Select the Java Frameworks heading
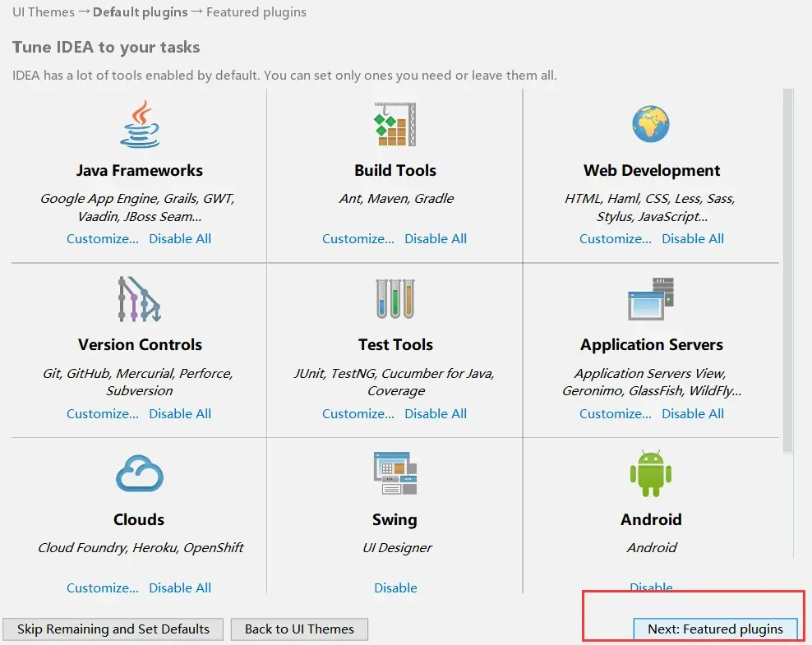 click(x=139, y=170)
